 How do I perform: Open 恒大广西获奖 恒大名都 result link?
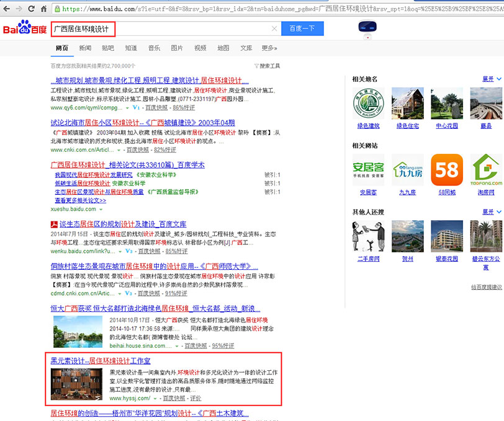155,309
